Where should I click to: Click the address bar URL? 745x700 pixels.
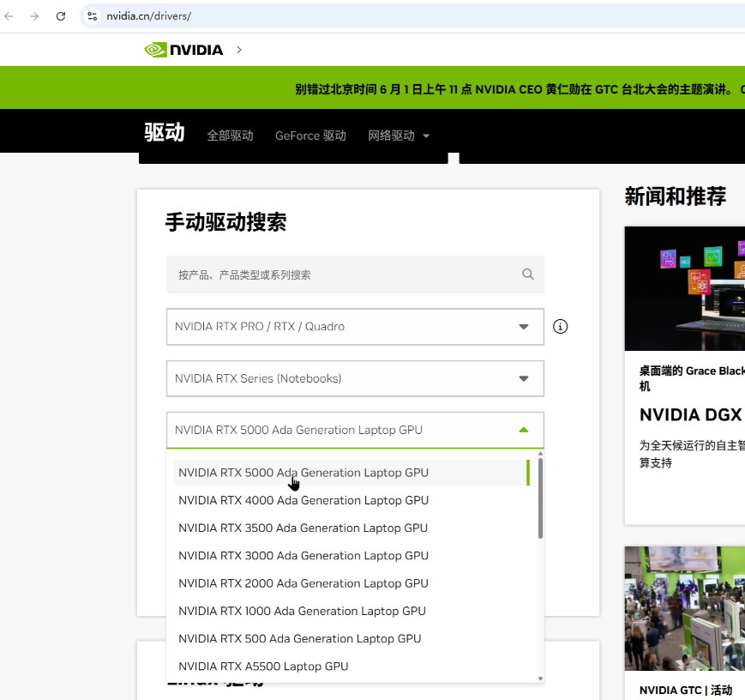[148, 16]
